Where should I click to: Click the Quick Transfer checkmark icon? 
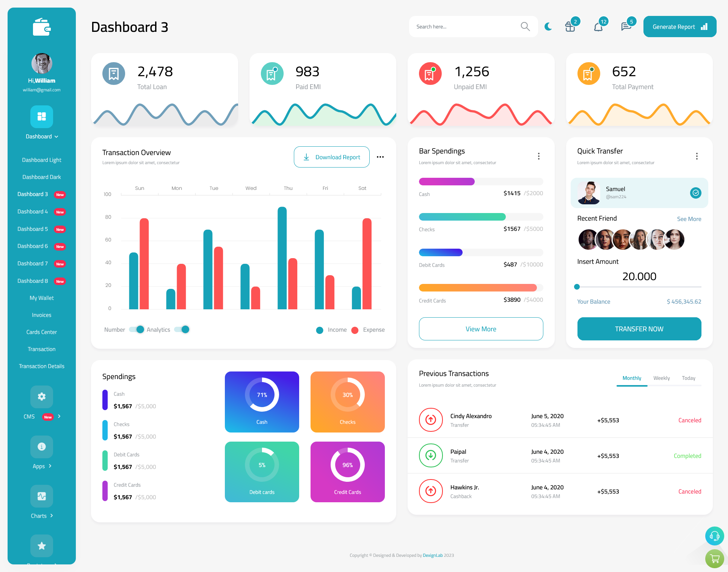tap(695, 193)
